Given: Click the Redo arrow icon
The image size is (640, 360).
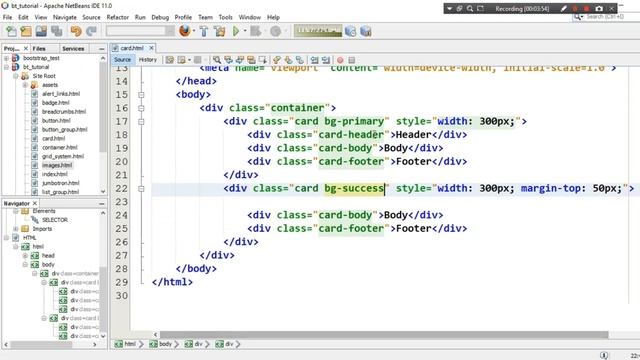Looking at the screenshot, I should (91, 31).
